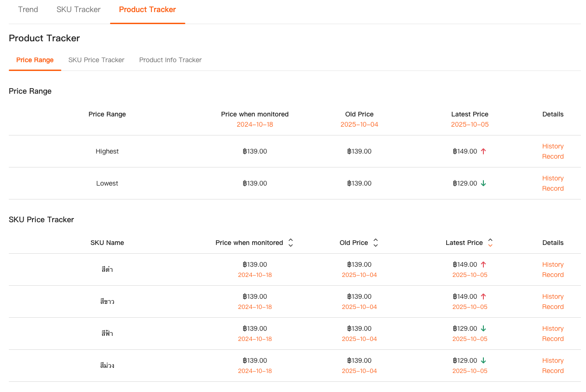Click red up arrow for สีขาว SKU

coord(483,296)
